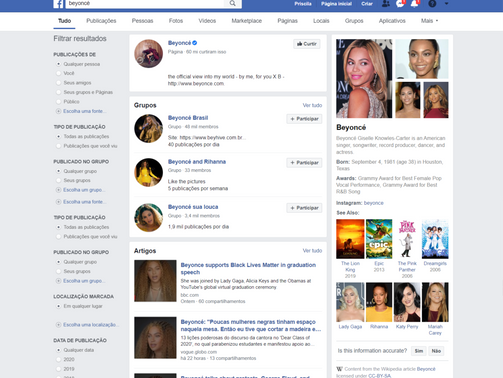This screenshot has height=378, width=503.
Task: Select the Tudo tab
Action: pyautogui.click(x=64, y=21)
